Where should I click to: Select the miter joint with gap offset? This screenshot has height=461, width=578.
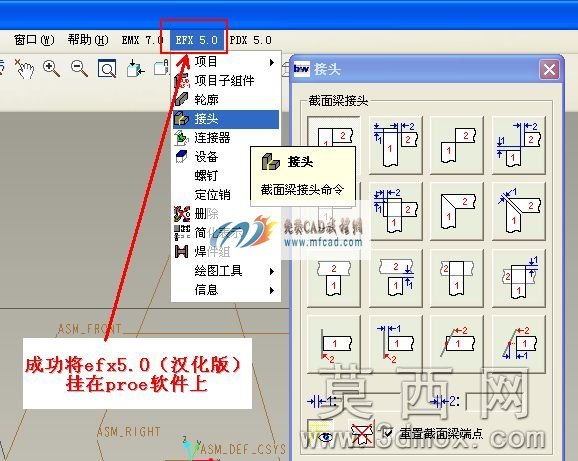tap(519, 212)
